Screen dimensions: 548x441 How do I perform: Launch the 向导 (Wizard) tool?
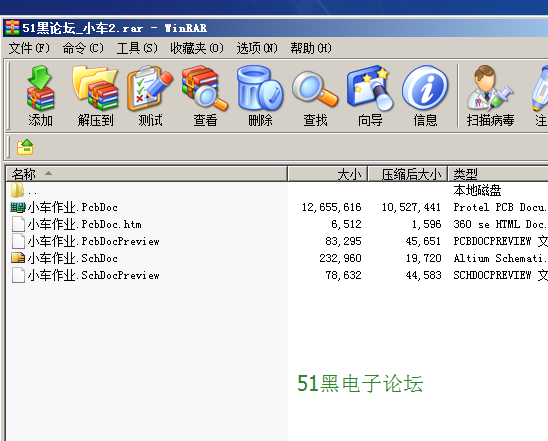tap(370, 96)
